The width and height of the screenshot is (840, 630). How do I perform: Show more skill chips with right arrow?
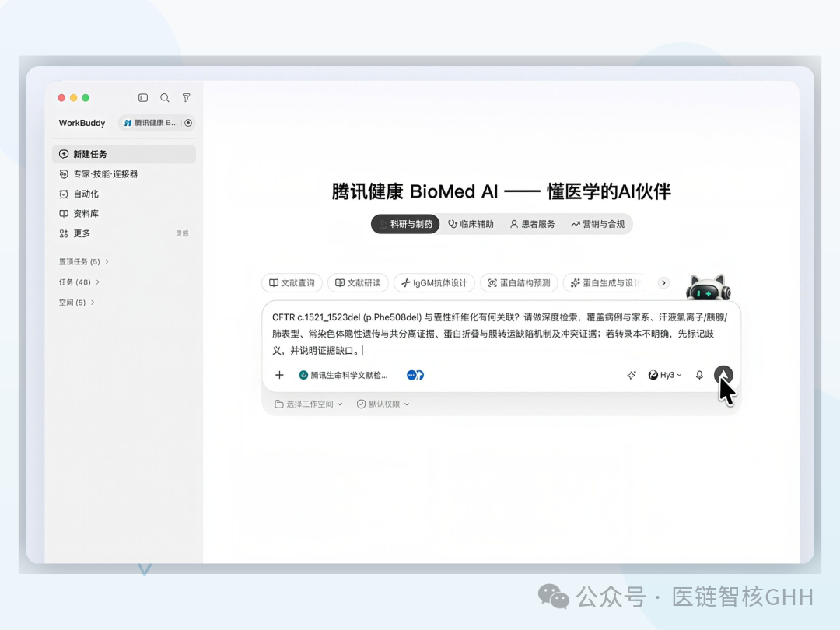coord(663,283)
